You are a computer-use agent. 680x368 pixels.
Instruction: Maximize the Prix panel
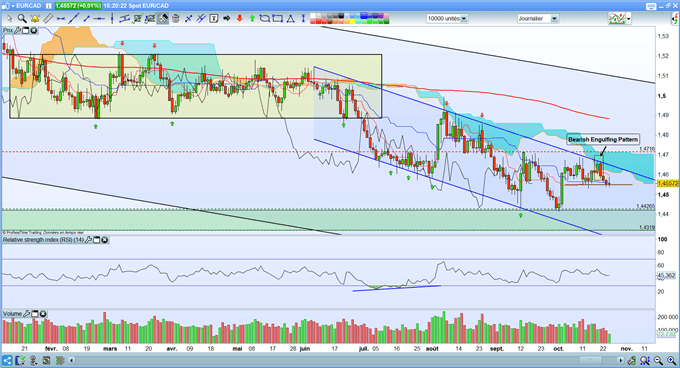coord(26,30)
